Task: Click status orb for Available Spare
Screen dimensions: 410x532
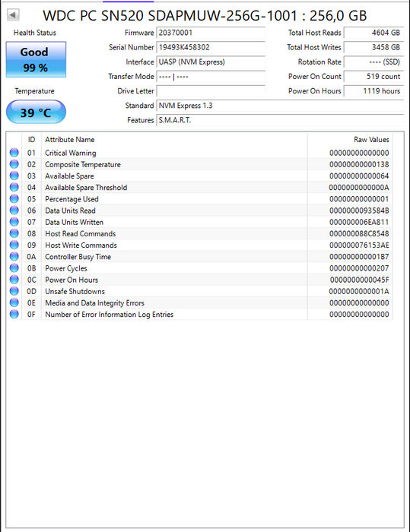Action: pos(14,176)
